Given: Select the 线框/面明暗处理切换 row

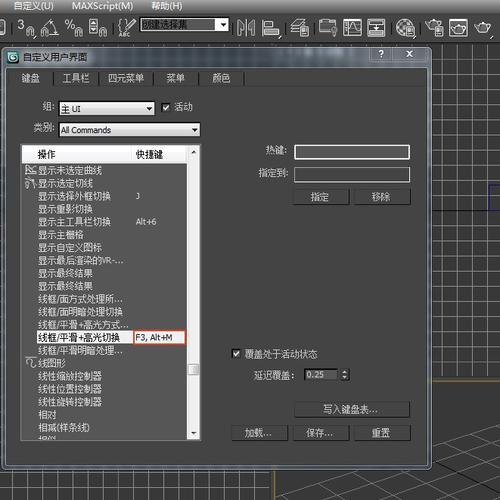Looking at the screenshot, I should (x=104, y=312).
